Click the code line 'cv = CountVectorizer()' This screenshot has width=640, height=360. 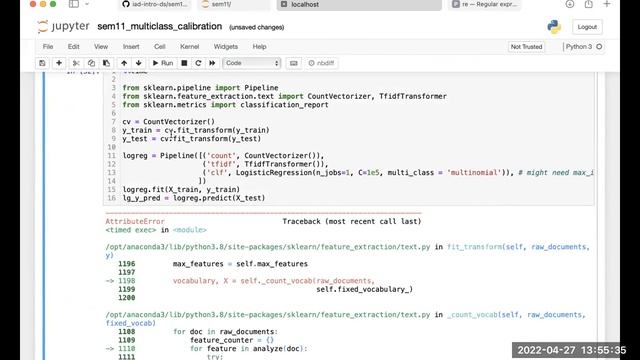click(168, 122)
